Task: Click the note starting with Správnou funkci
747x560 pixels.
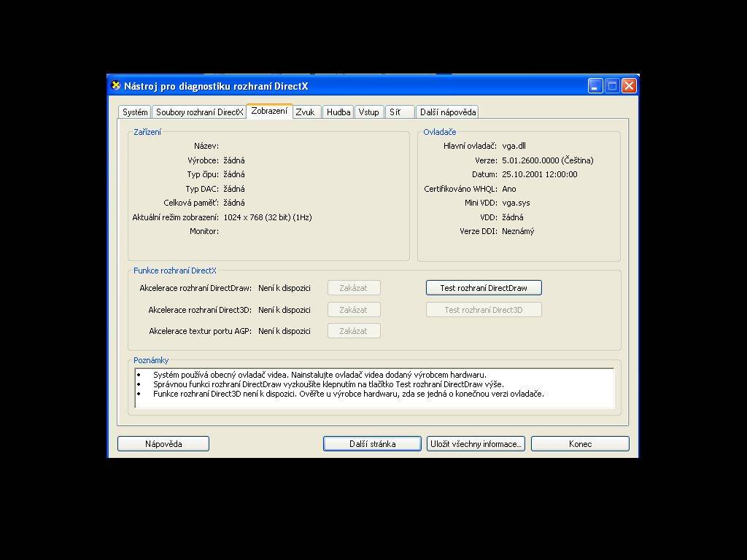Action: pyautogui.click(x=328, y=384)
